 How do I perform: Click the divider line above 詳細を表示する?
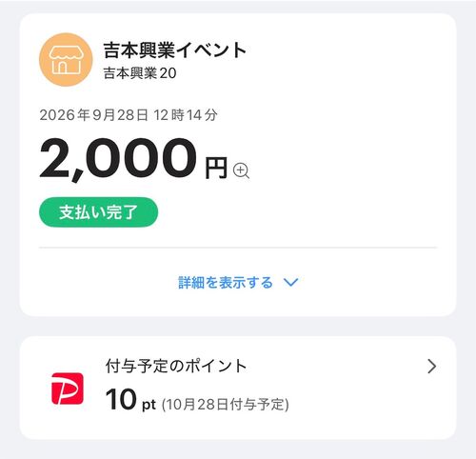[x=238, y=248]
